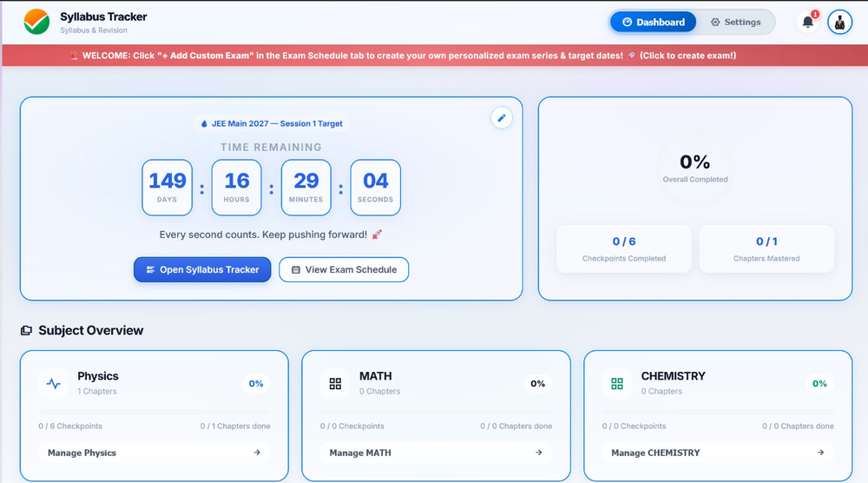The width and height of the screenshot is (868, 483).
Task: Click the CHEMISTRY green grid icon
Action: tap(617, 383)
